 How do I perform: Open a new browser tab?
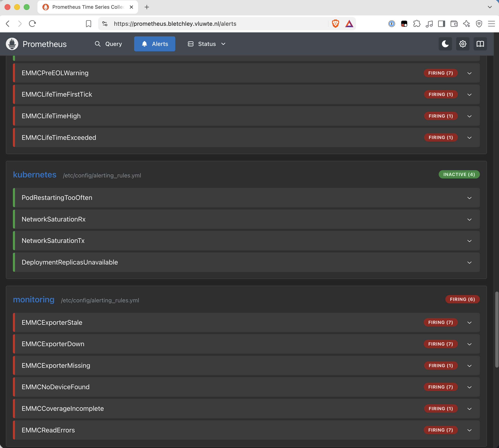pyautogui.click(x=147, y=7)
